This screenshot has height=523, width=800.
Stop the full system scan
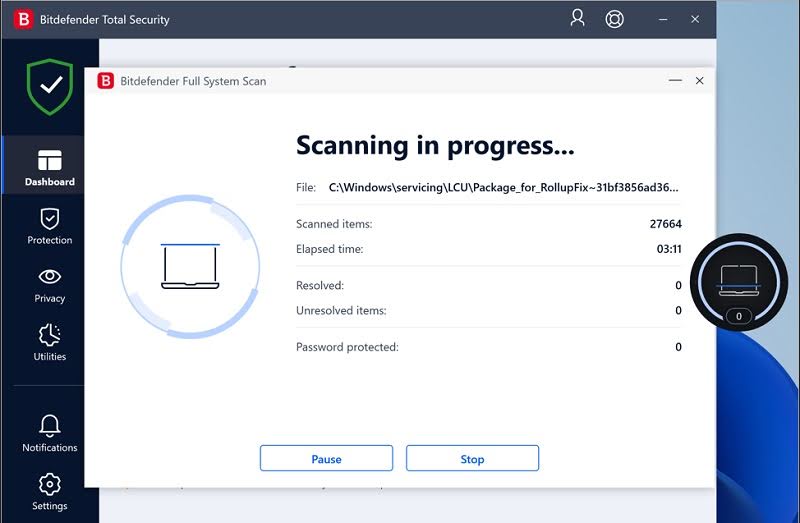point(472,459)
